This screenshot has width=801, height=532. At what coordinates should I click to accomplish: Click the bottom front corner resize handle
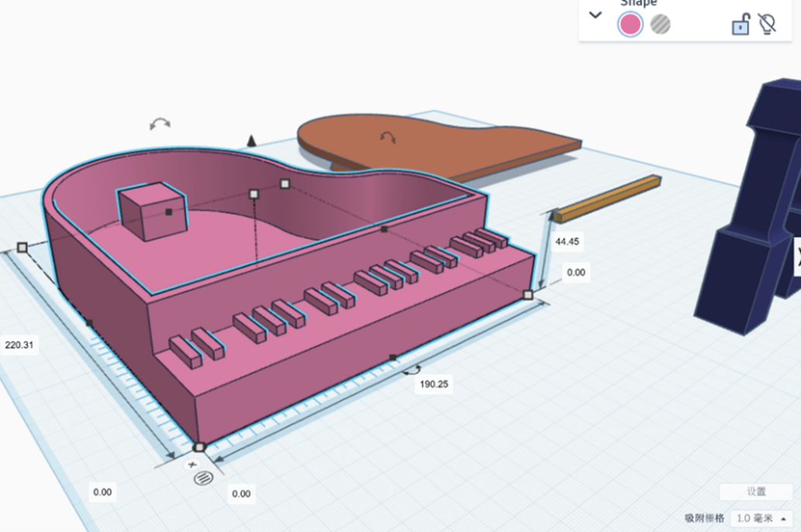pos(199,447)
